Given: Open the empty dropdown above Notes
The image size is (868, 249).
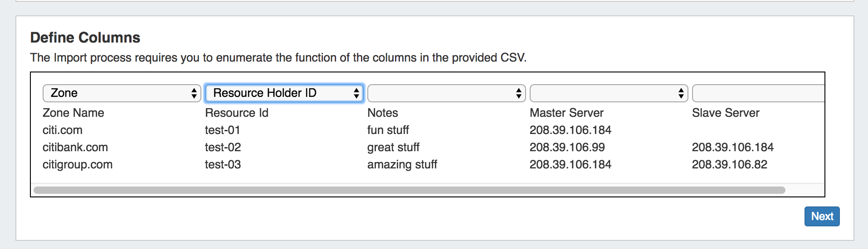Looking at the screenshot, I should [x=446, y=93].
